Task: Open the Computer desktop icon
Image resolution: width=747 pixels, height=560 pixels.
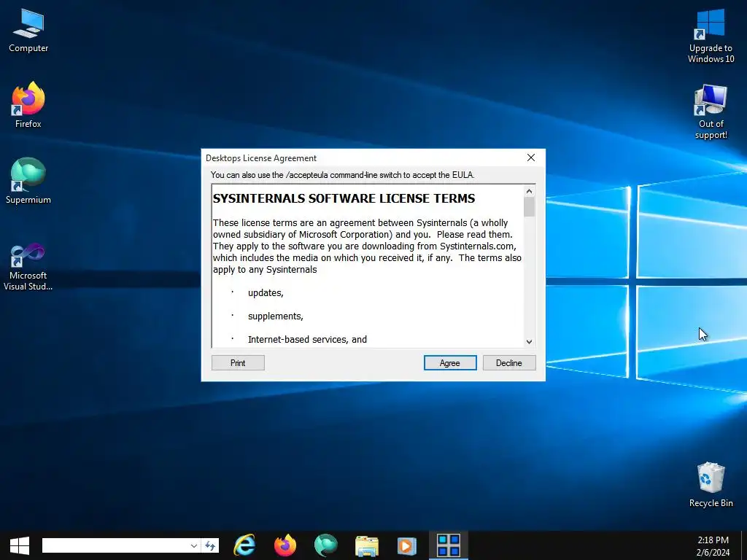Action: click(28, 31)
